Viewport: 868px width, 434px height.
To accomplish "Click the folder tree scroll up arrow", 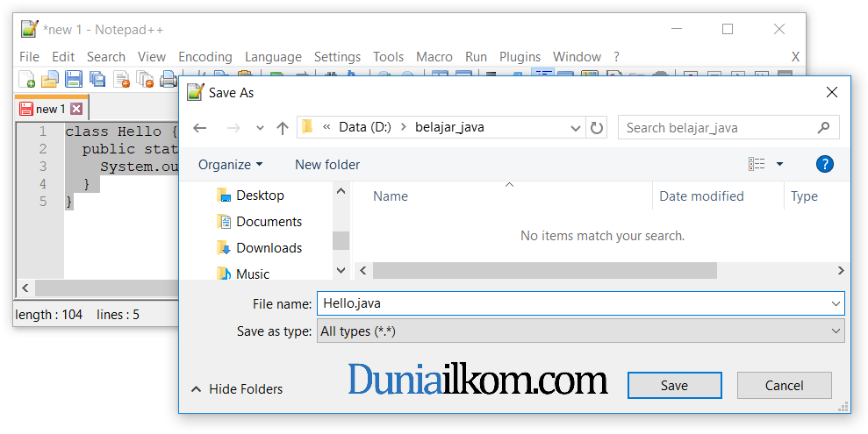I will (x=341, y=191).
